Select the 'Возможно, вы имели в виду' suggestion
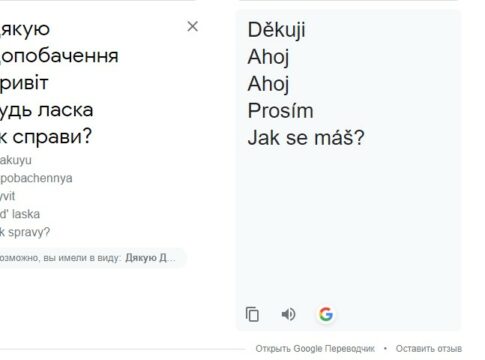485x360 pixels. click(90, 258)
